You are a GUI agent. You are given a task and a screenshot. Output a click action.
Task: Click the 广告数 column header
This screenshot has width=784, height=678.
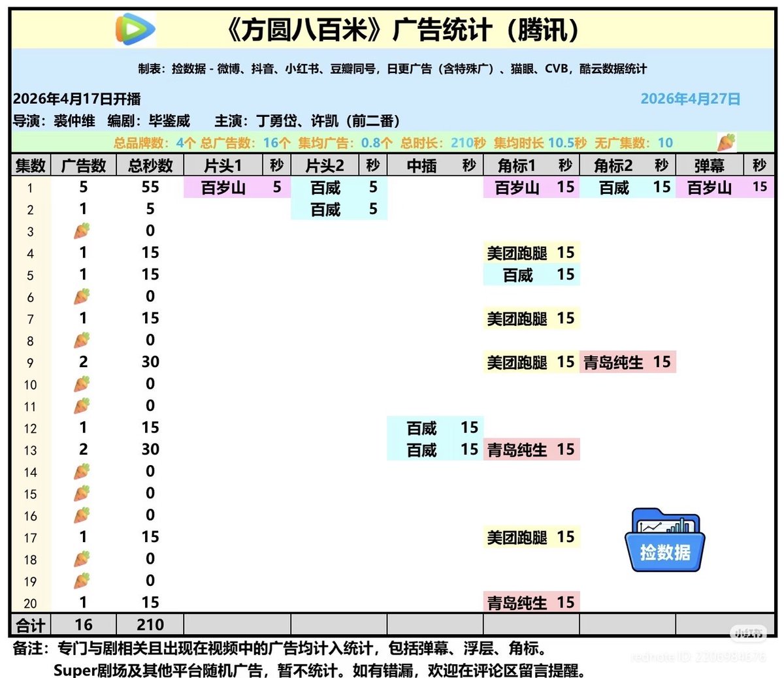84,166
